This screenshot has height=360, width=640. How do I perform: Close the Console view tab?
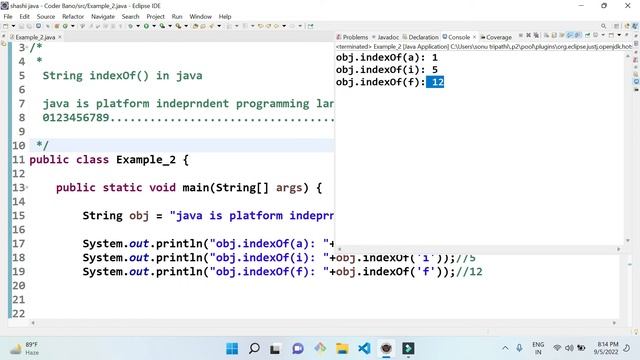(x=474, y=37)
